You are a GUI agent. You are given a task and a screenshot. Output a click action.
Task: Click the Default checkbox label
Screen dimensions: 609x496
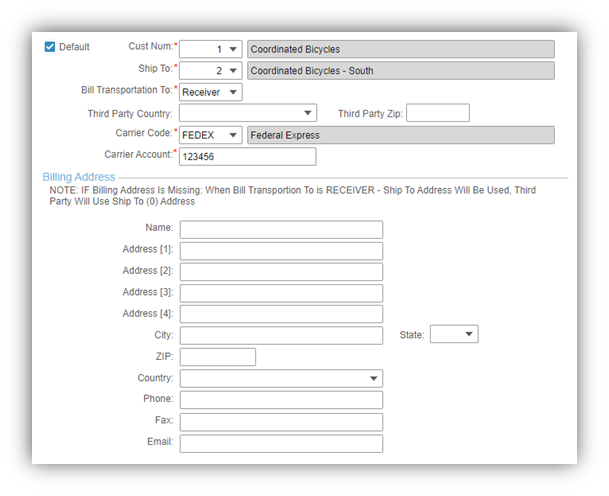coord(74,47)
